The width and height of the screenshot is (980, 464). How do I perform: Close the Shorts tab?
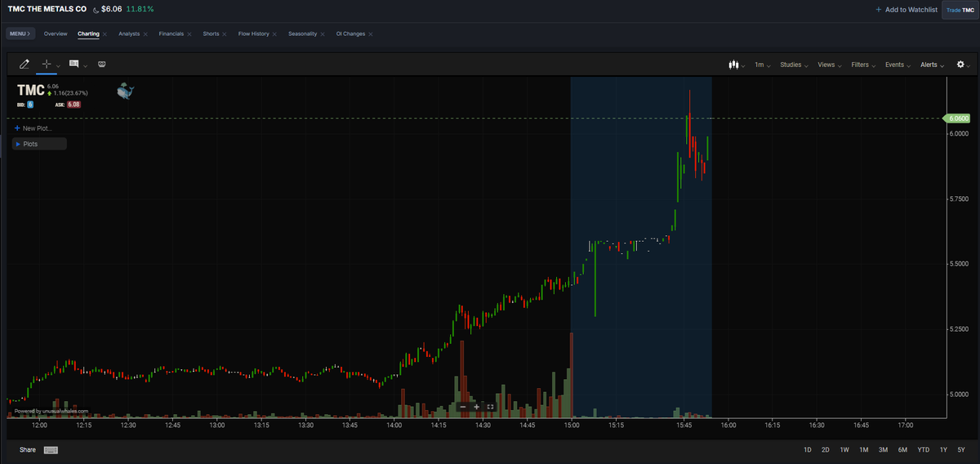tap(225, 34)
